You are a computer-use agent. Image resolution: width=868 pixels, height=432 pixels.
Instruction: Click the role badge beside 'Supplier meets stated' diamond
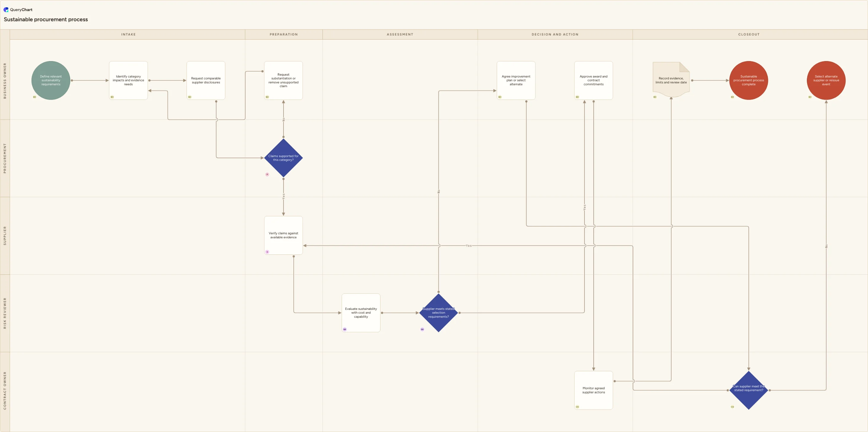click(x=422, y=329)
